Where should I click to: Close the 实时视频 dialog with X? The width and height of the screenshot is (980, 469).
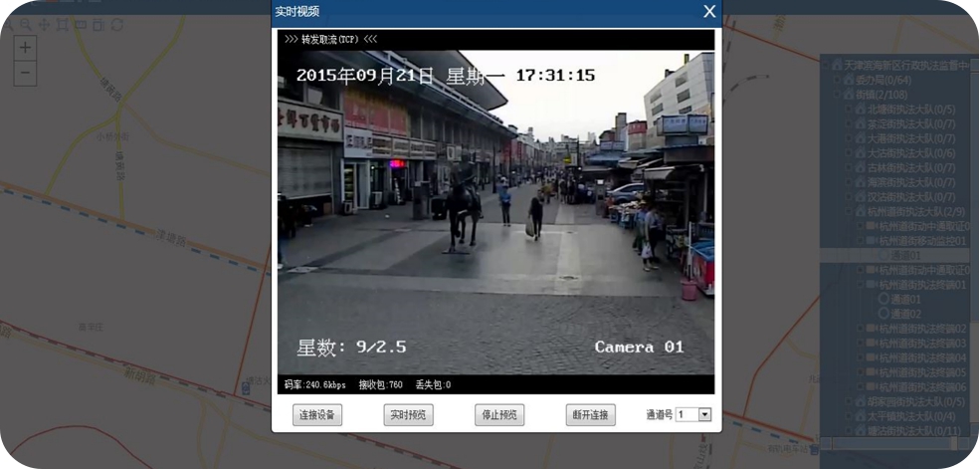(709, 12)
